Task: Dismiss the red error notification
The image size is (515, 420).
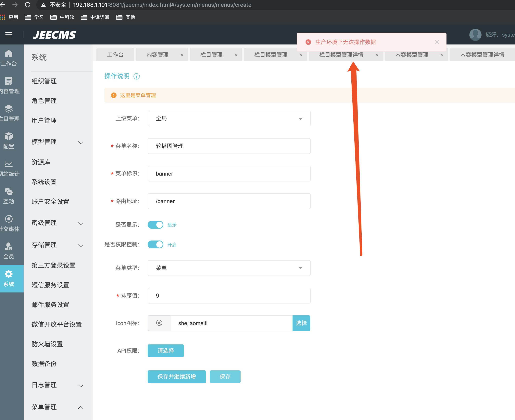Action: [437, 42]
